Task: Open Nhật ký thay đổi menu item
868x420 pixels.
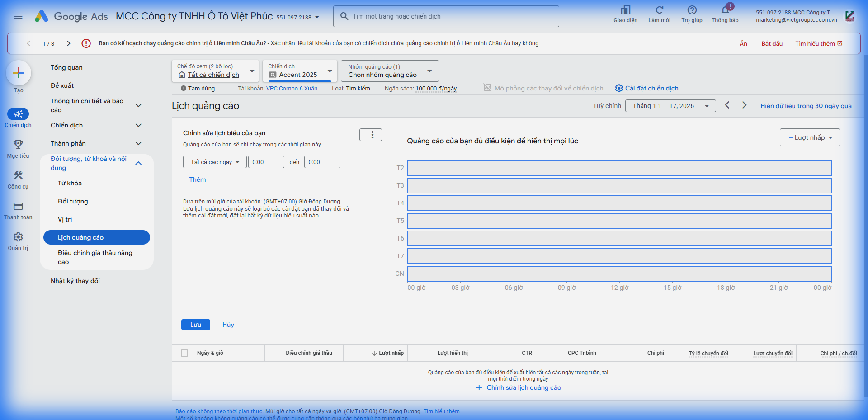Action: [75, 281]
